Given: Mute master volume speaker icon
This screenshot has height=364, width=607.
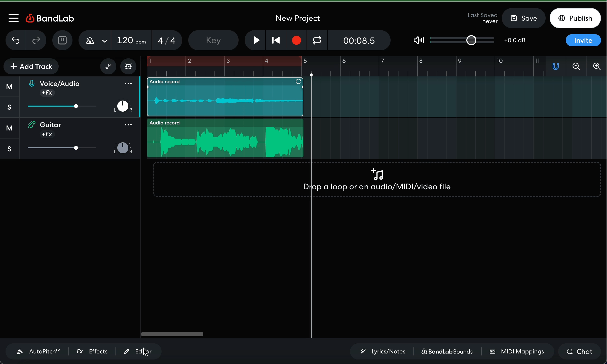Looking at the screenshot, I should [x=419, y=40].
